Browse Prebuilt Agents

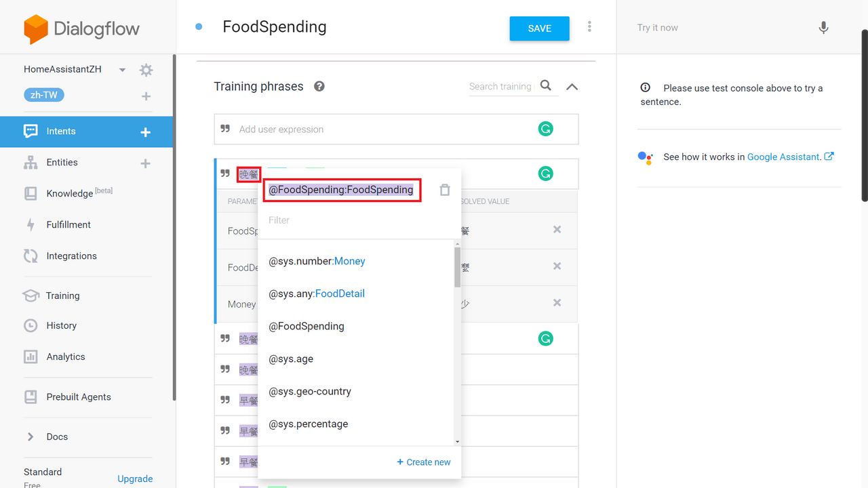coord(79,397)
